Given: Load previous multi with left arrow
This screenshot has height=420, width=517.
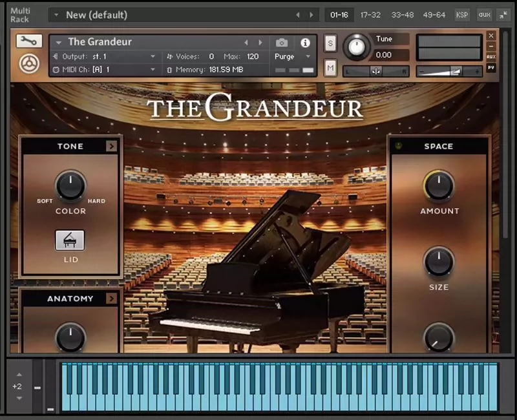Looking at the screenshot, I should coord(298,15).
